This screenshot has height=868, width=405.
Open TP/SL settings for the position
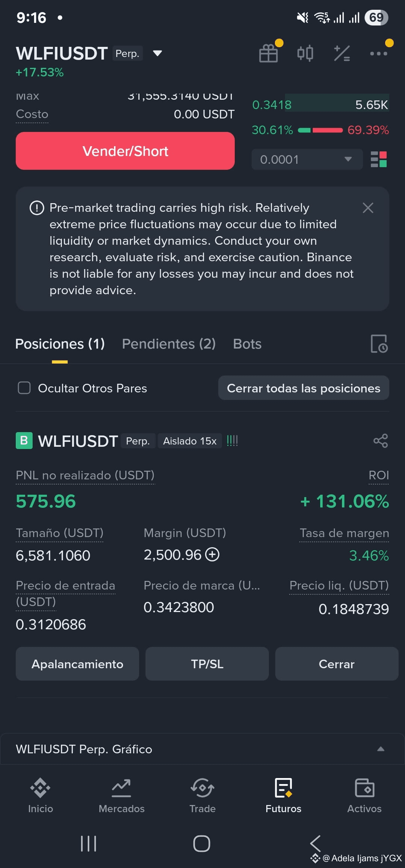[207, 664]
